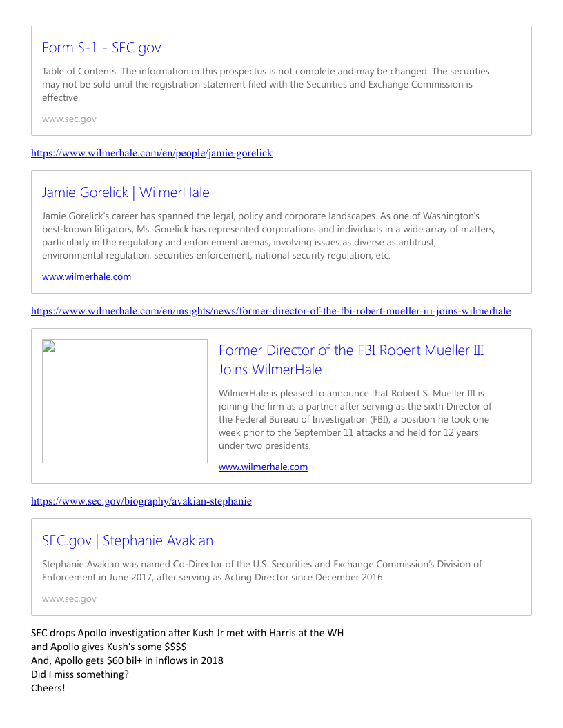Viewport: 563px width, 728px height.
Task: Click www.sec.gov in the Stephanie Avakian card
Action: point(69,598)
